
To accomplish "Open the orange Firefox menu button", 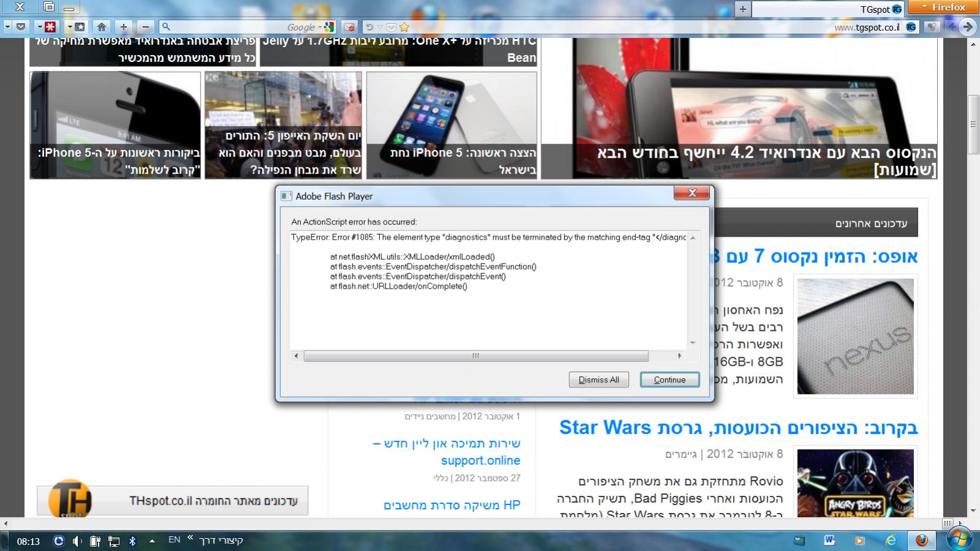I will click(x=943, y=7).
